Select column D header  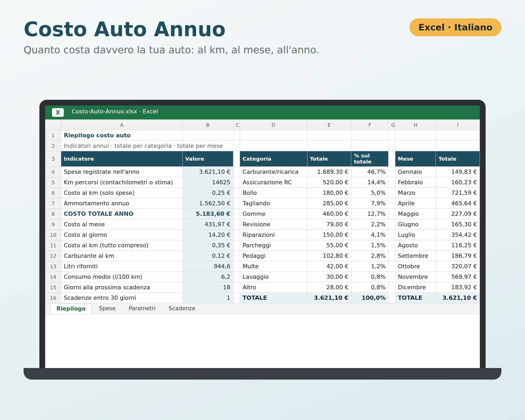273,125
